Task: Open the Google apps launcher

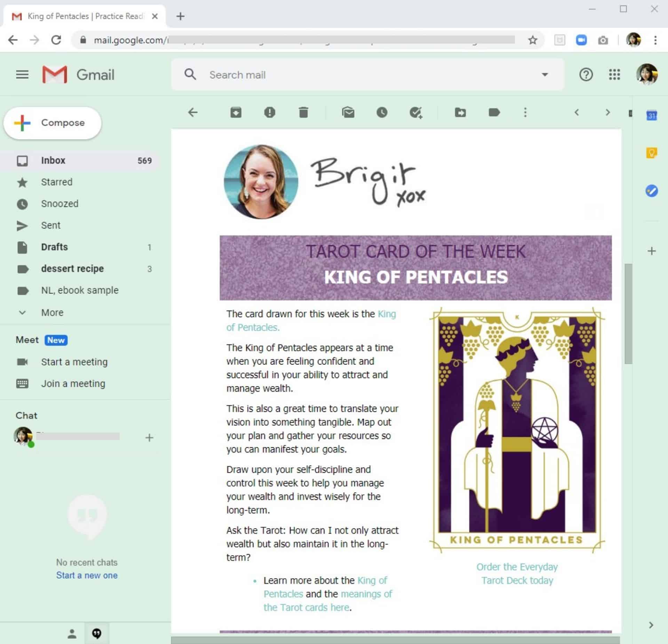Action: tap(615, 74)
